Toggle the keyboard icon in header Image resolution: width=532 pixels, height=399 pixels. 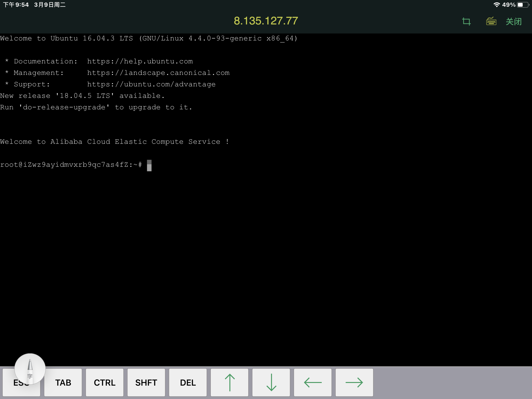tap(491, 21)
